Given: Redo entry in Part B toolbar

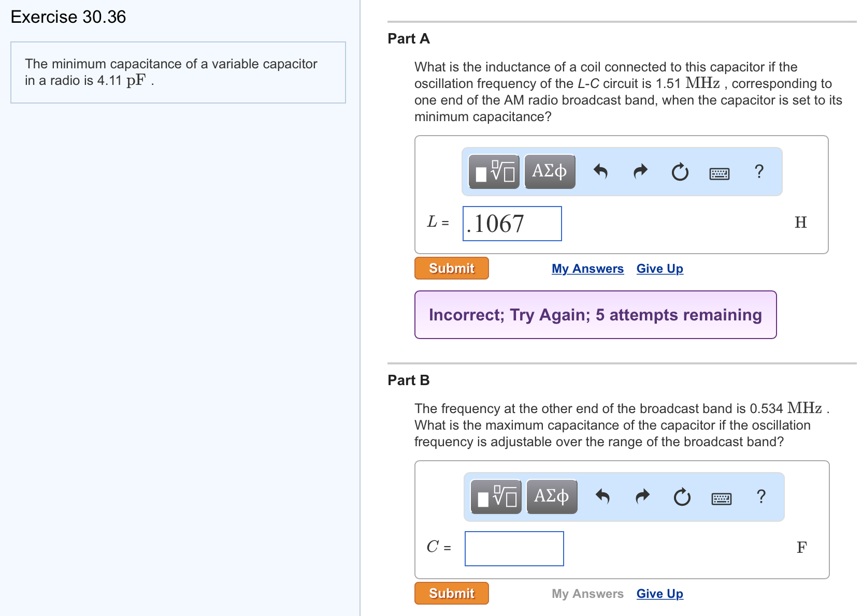Looking at the screenshot, I should (x=643, y=496).
